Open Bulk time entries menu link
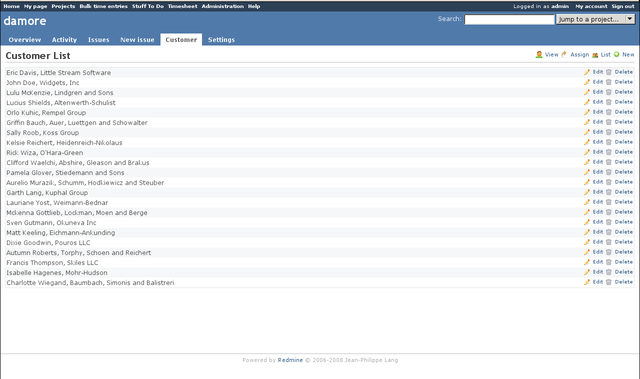The height and width of the screenshot is (379, 640). [104, 6]
